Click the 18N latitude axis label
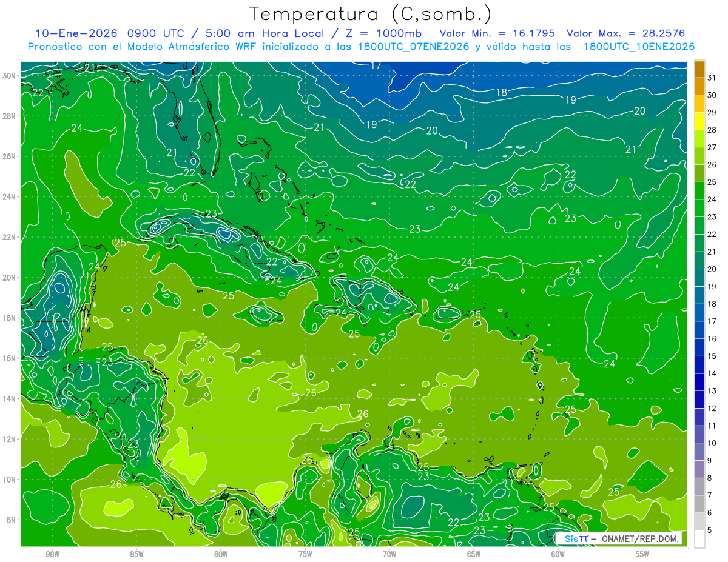 tap(10, 318)
